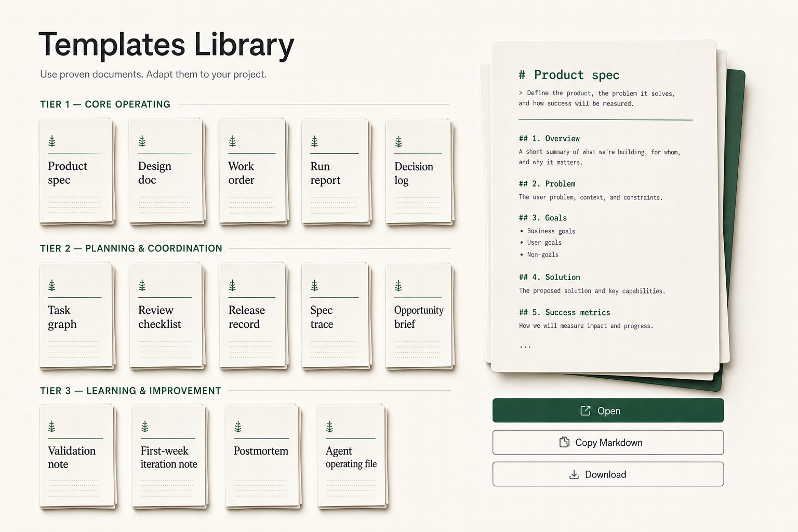Screen dimensions: 798x532
Task: Click the tree icon on Validation note card
Action: coord(52,427)
